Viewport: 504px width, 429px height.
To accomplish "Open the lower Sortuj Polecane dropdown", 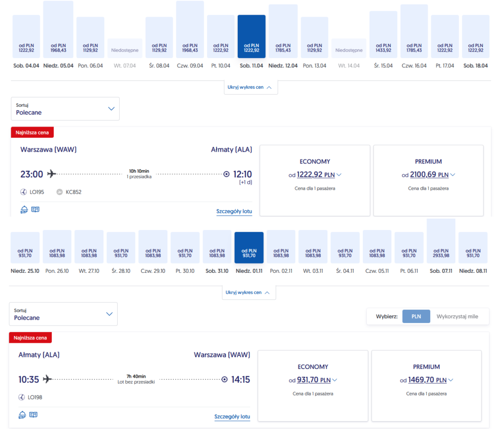I will pyautogui.click(x=63, y=314).
